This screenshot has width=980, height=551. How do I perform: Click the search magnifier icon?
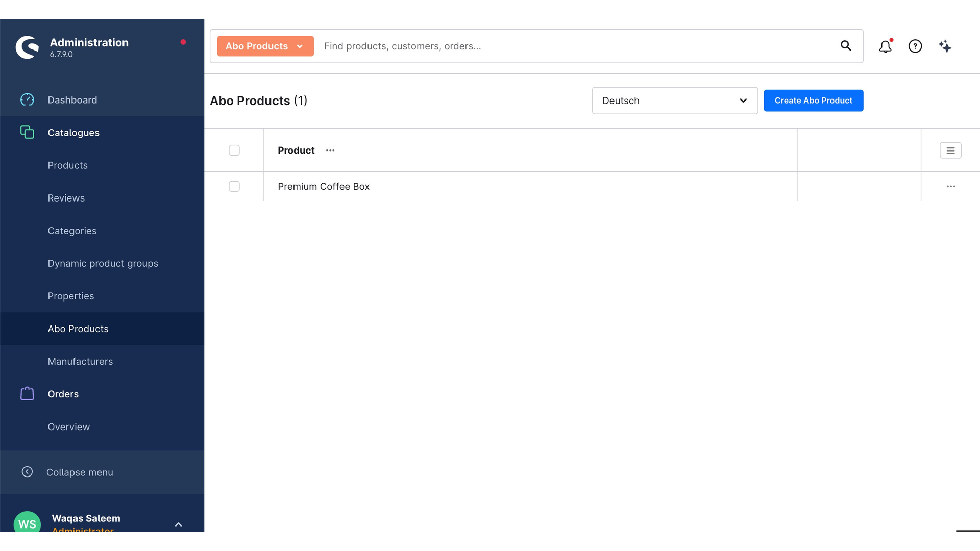coord(846,46)
